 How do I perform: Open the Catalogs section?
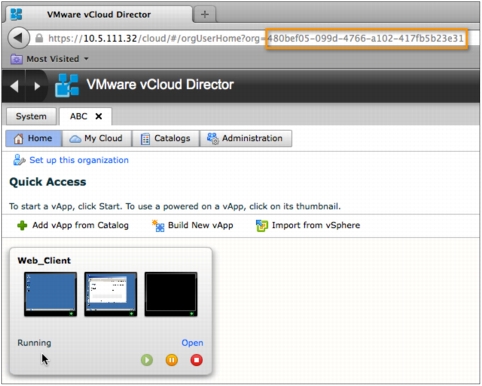click(x=166, y=138)
